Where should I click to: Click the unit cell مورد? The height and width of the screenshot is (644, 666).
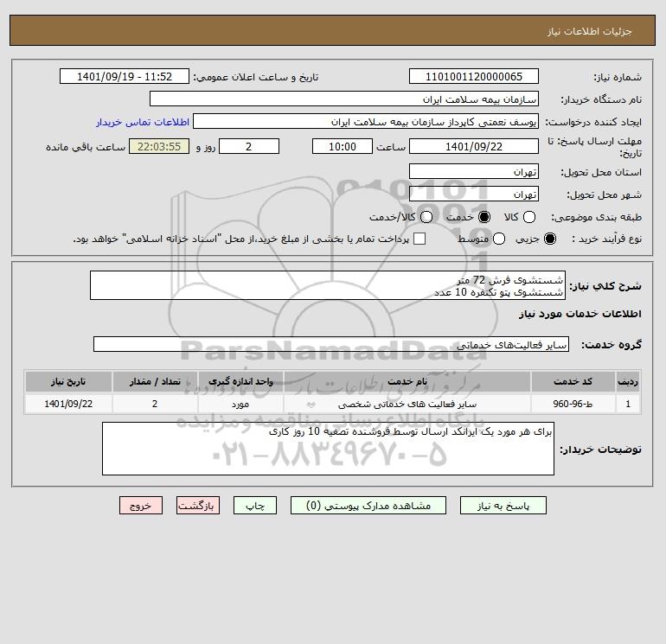(240, 404)
